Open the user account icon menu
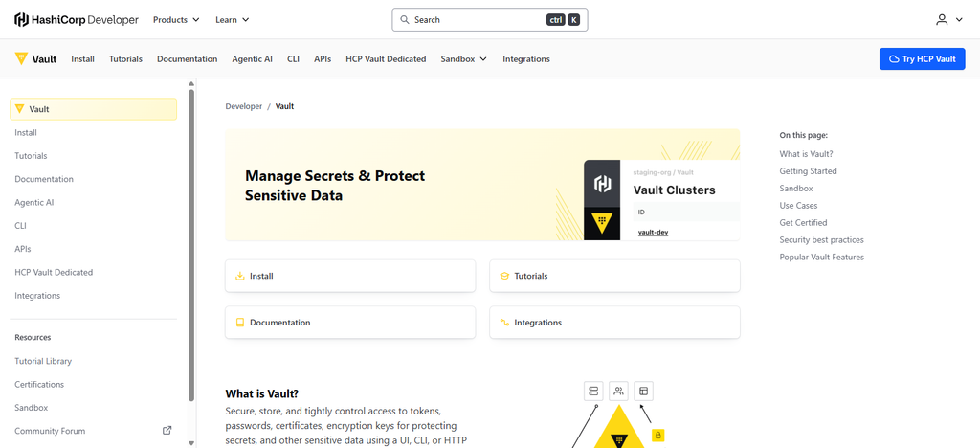This screenshot has height=448, width=980. tap(942, 20)
